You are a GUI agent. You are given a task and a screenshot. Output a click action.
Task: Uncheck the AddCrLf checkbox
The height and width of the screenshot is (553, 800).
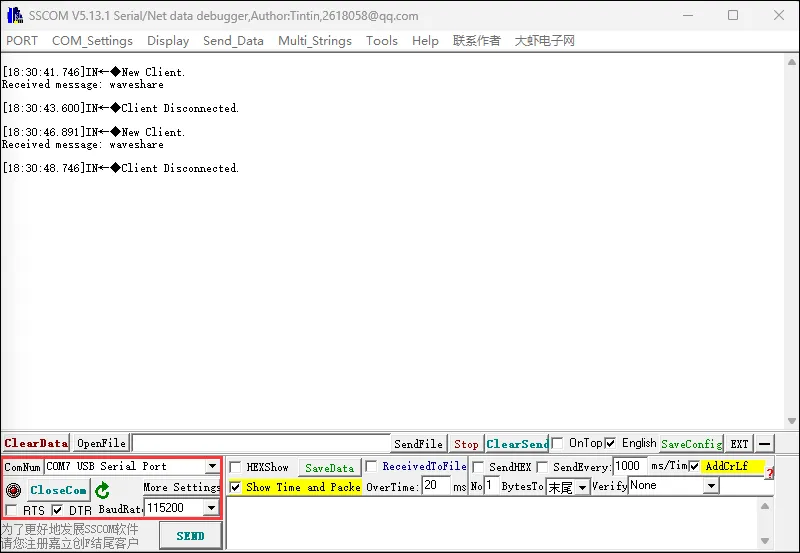[694, 466]
